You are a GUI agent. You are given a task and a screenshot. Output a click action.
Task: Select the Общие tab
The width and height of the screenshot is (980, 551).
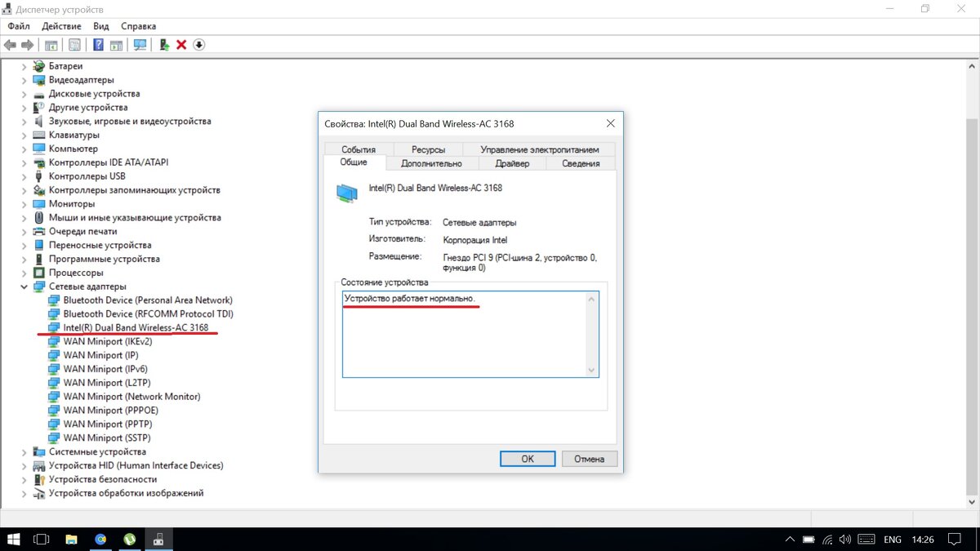pos(354,162)
